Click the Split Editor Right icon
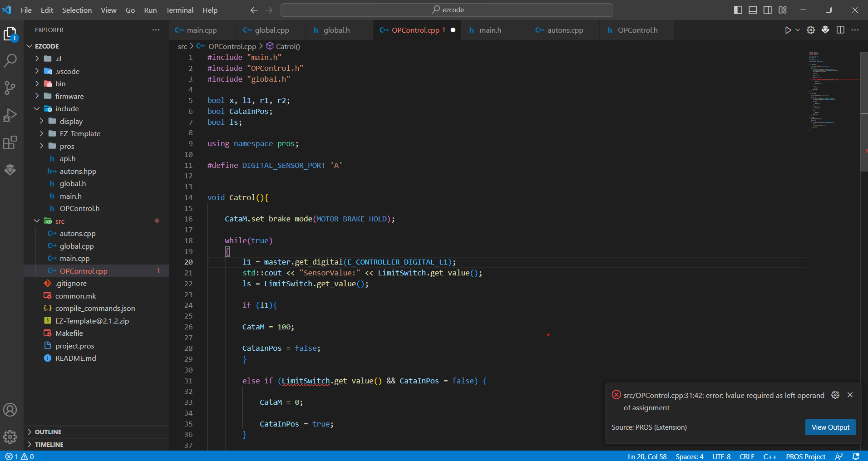This screenshot has width=868, height=461. coord(840,30)
